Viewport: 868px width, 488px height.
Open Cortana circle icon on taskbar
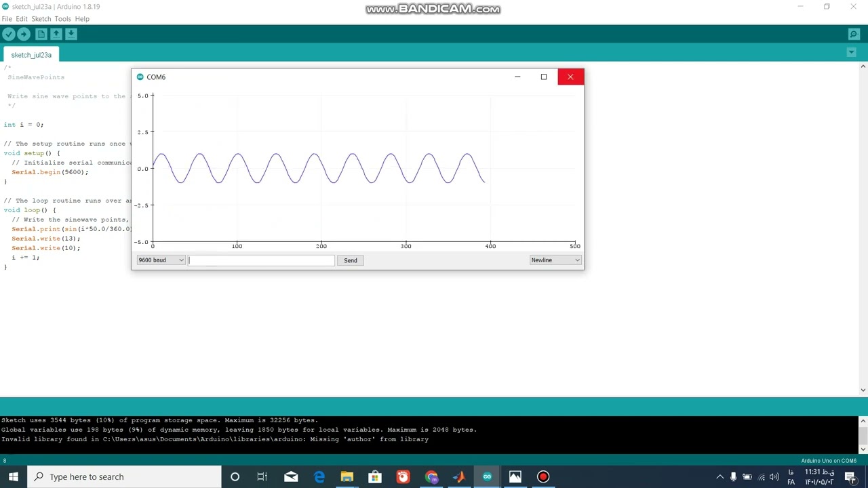click(x=235, y=477)
